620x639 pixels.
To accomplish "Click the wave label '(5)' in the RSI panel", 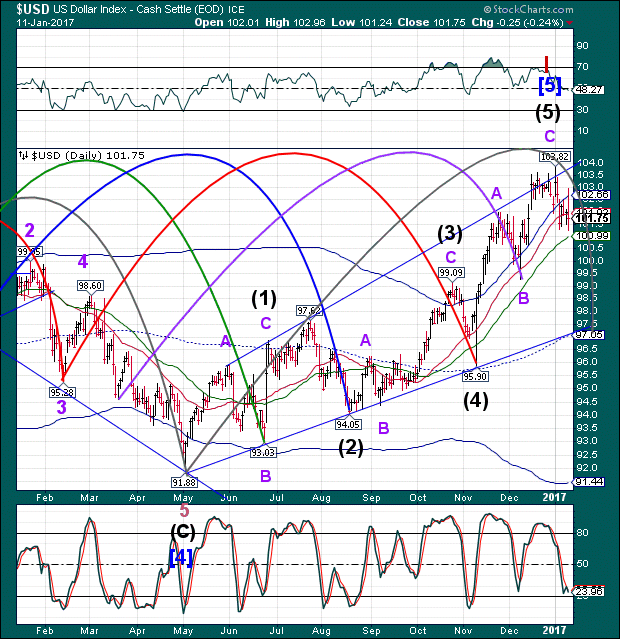I will [547, 112].
